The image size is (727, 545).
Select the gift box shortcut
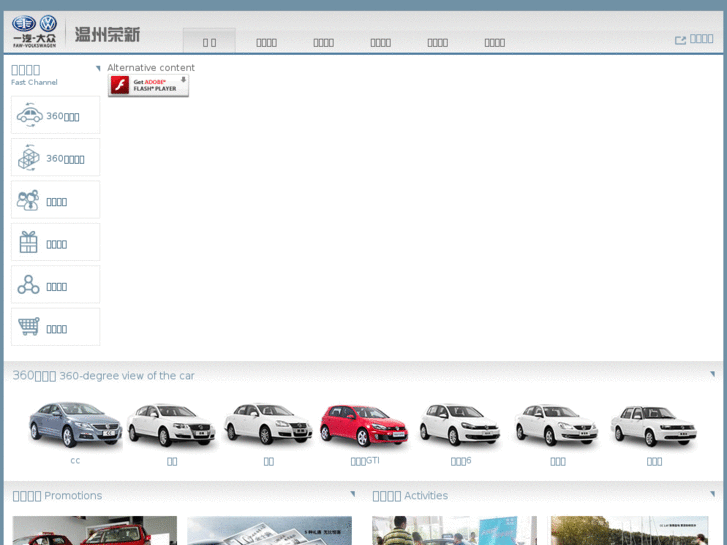tap(29, 243)
